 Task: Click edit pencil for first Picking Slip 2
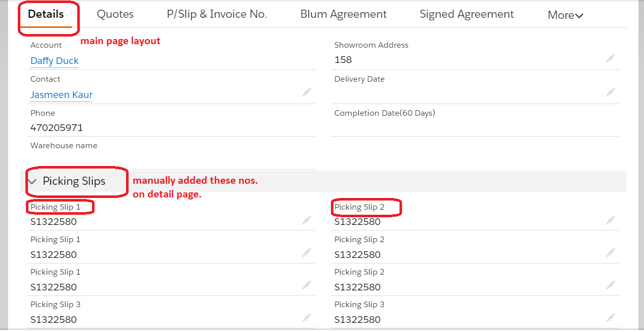[610, 220]
